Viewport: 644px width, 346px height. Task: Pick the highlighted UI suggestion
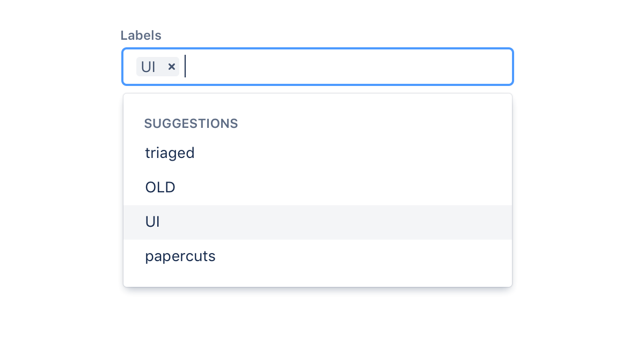pos(318,222)
